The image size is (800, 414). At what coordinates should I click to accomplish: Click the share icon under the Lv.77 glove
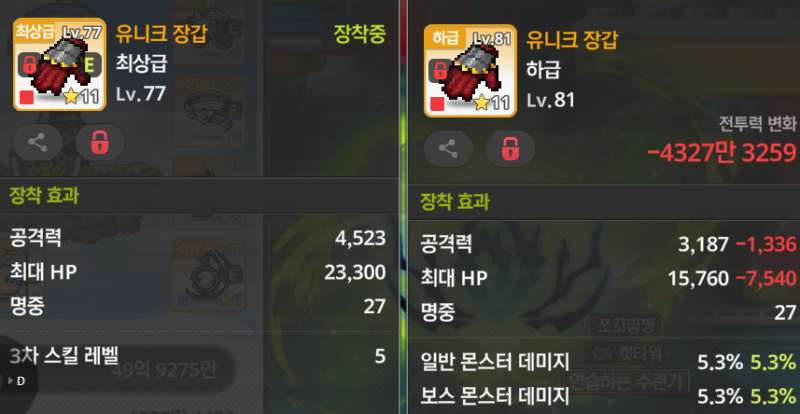pyautogui.click(x=37, y=143)
